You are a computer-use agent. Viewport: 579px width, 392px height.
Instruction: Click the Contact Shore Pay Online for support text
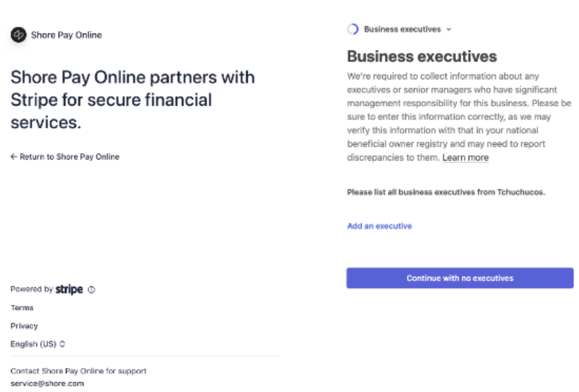pos(78,371)
